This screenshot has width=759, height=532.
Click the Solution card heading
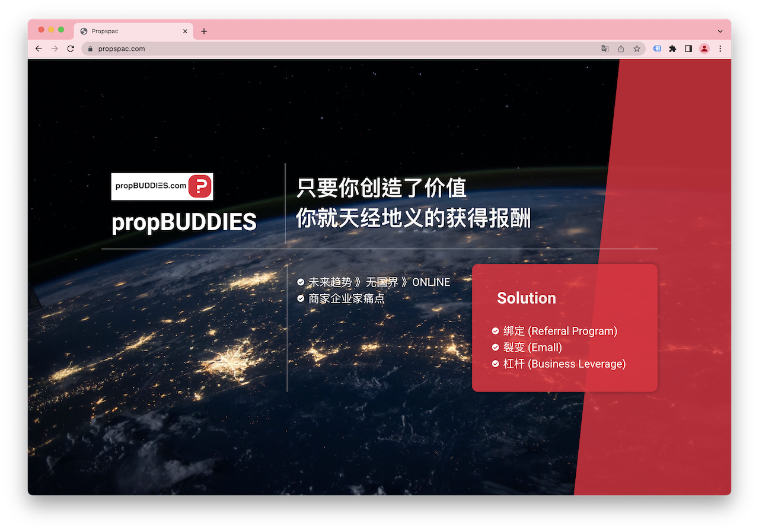[527, 298]
